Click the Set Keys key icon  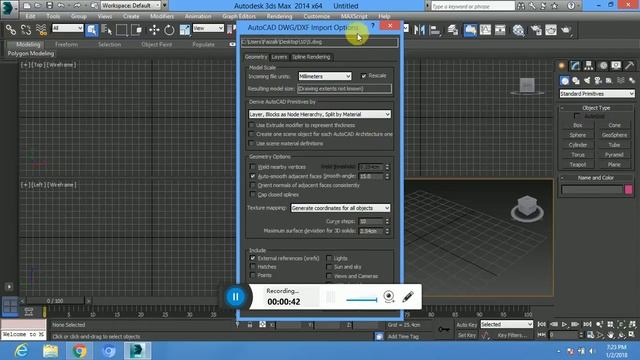(x=444, y=329)
